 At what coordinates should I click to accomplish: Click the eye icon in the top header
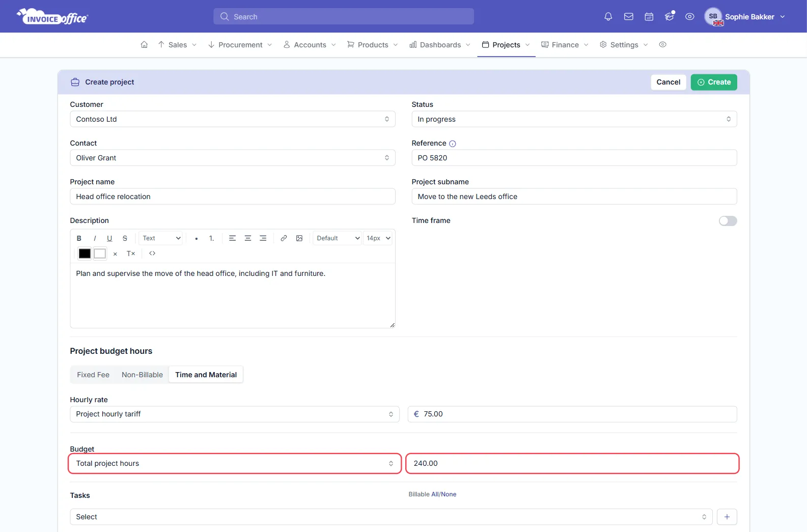(690, 17)
